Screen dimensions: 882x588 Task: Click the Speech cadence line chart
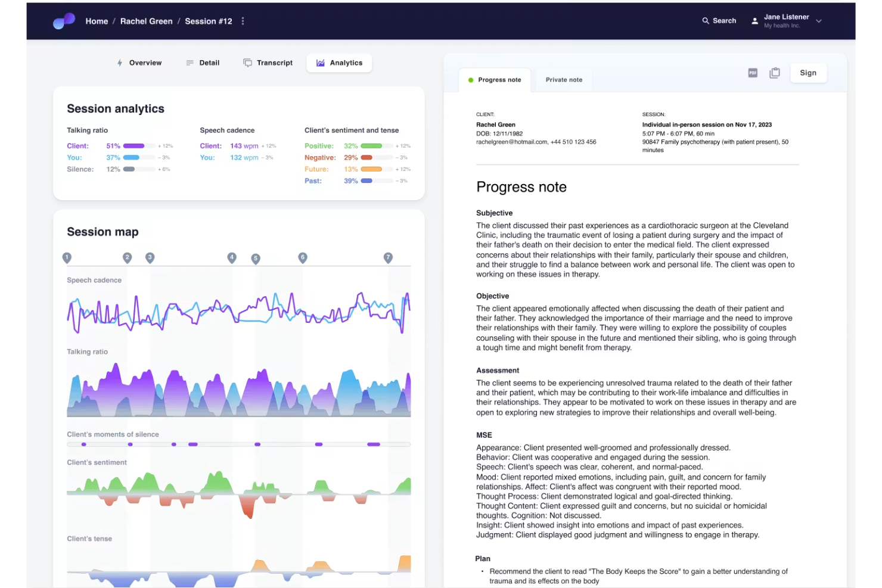coord(238,312)
